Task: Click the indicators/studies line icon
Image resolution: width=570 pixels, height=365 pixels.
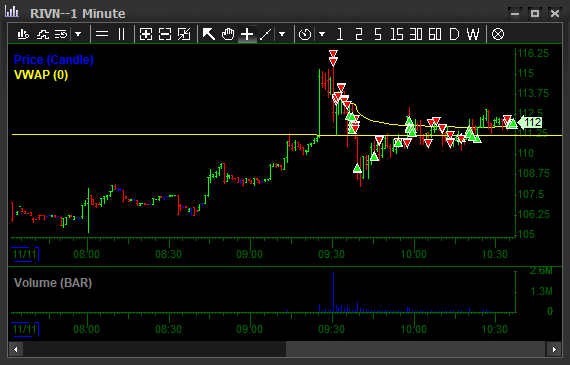Action: point(43,35)
